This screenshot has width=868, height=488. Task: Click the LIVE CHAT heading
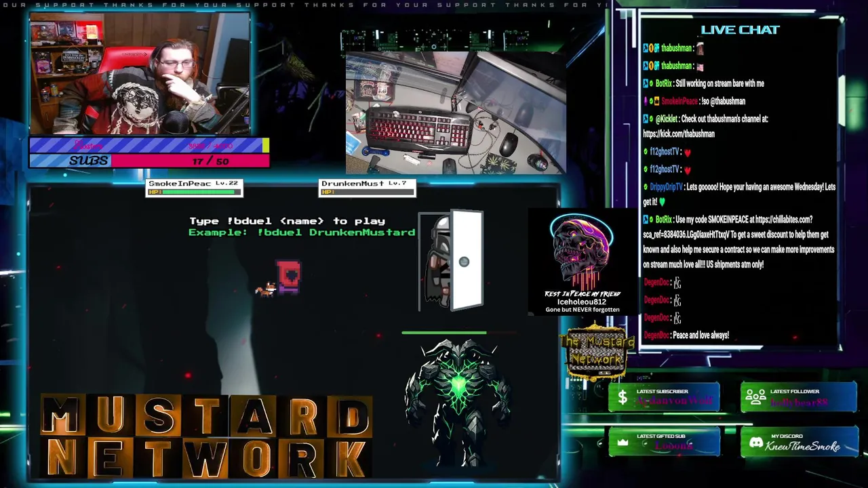coord(740,30)
